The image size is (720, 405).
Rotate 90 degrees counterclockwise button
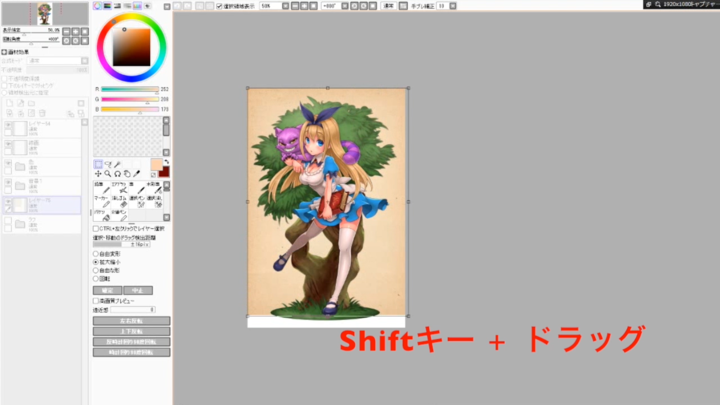coord(131,342)
